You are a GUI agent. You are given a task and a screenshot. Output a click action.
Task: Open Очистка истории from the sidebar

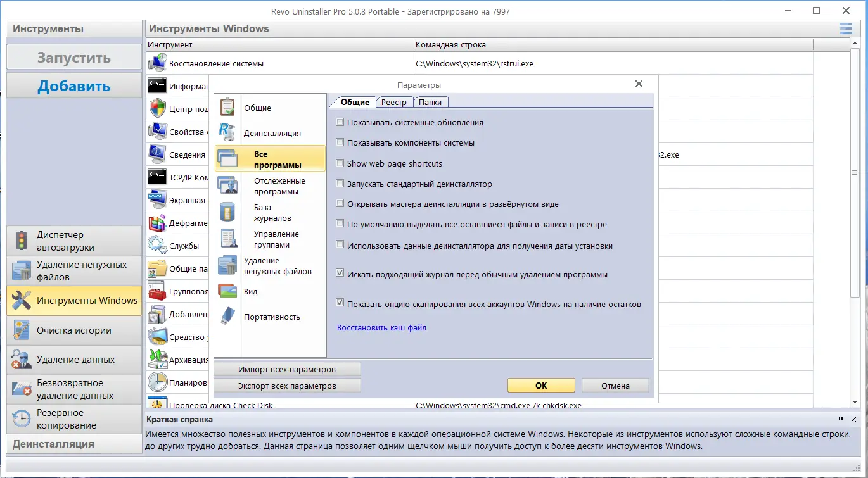[74, 330]
